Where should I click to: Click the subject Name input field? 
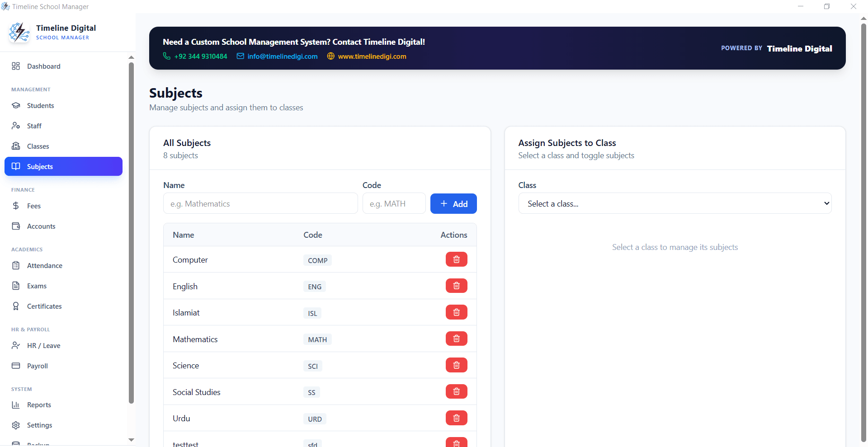pyautogui.click(x=260, y=203)
